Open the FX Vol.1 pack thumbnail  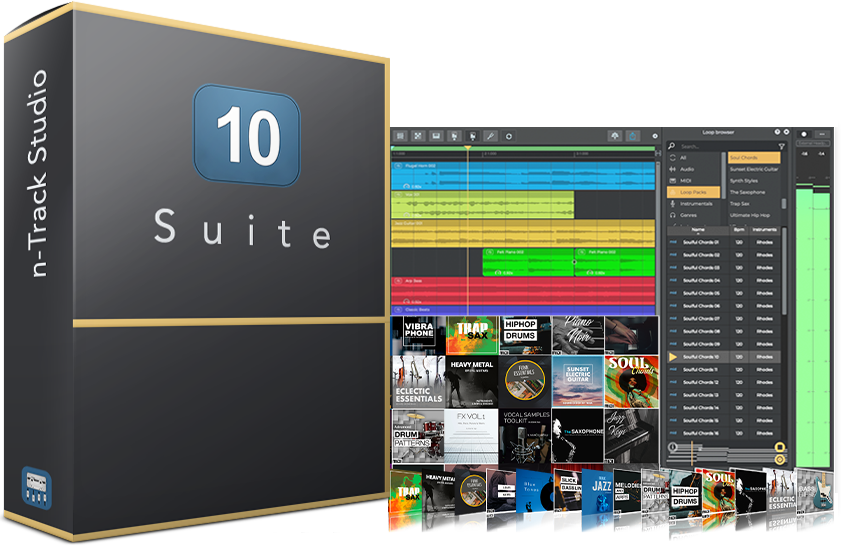click(471, 437)
